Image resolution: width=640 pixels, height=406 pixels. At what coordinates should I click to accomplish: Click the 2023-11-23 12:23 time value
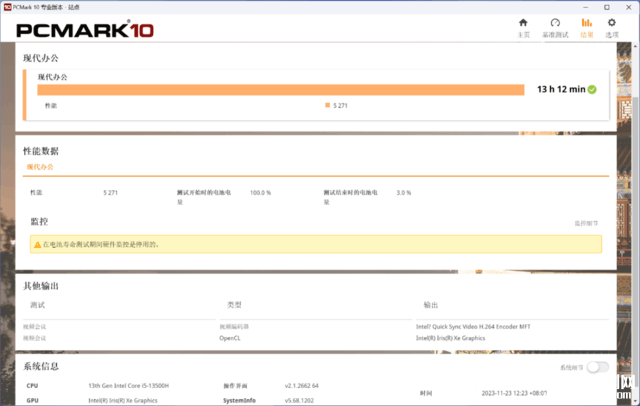[514, 393]
